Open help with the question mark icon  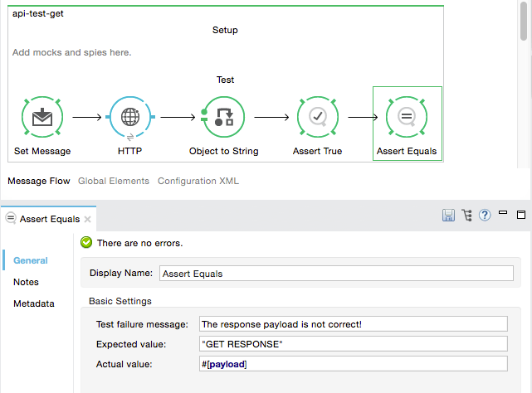pos(485,216)
